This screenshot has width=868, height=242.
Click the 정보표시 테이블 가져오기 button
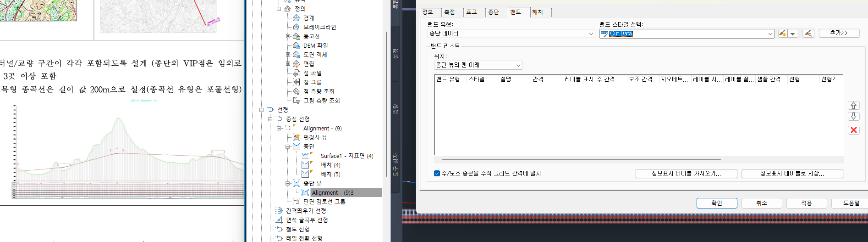[686, 174]
